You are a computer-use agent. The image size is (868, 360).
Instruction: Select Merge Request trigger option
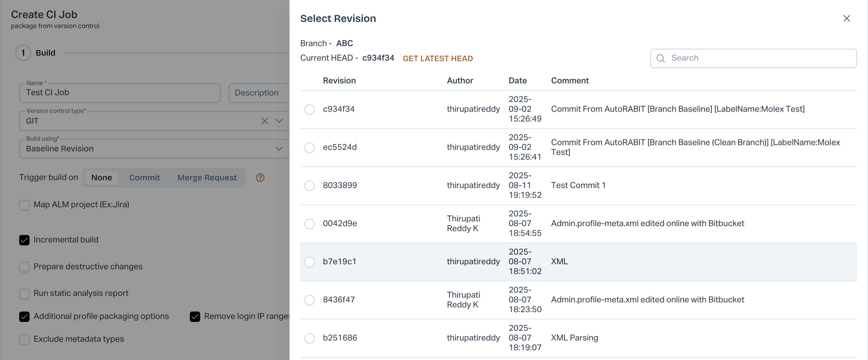(207, 177)
